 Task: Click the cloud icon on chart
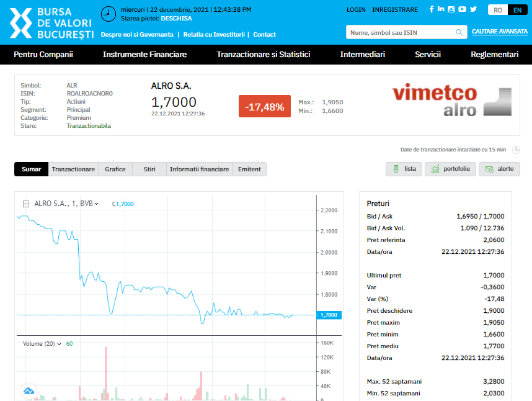pos(29,391)
